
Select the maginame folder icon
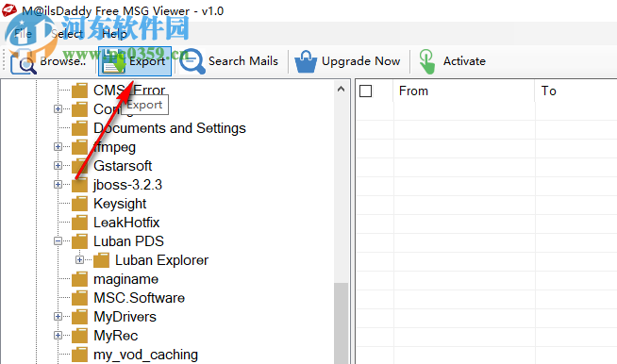point(80,279)
